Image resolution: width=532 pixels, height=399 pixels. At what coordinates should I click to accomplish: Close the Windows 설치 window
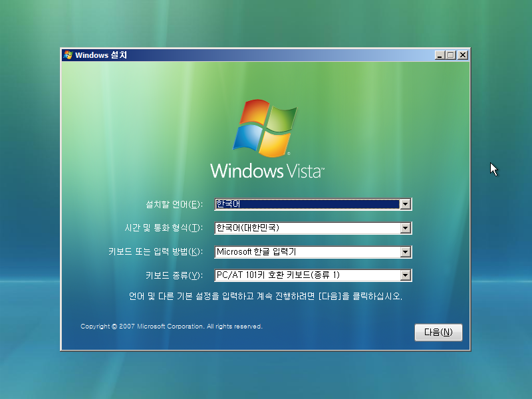click(x=463, y=55)
